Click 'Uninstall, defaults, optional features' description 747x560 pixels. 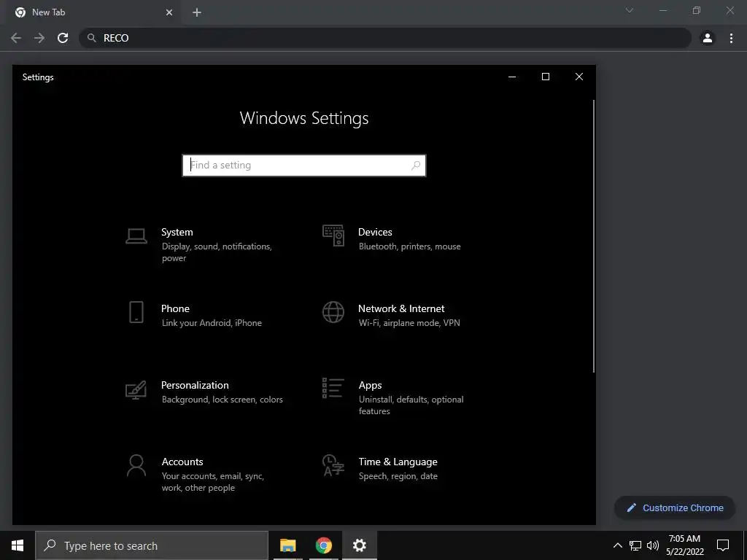pyautogui.click(x=411, y=405)
